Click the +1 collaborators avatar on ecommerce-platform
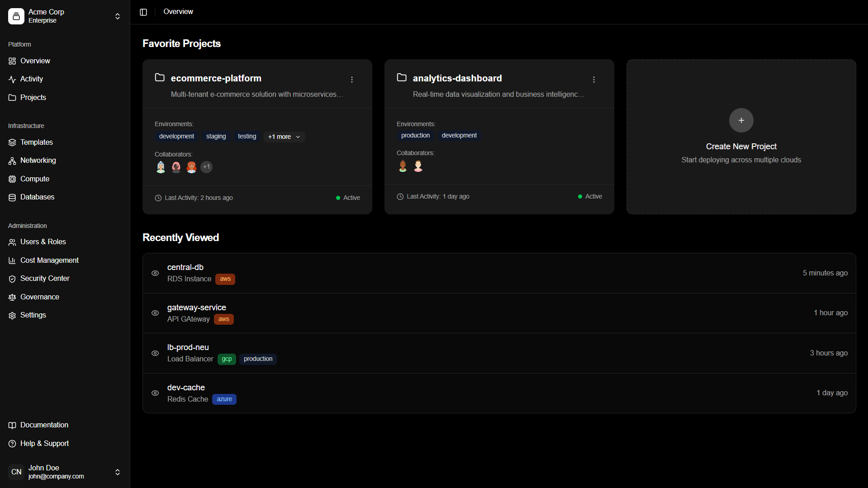Viewport: 868px width, 488px height. pos(207,167)
